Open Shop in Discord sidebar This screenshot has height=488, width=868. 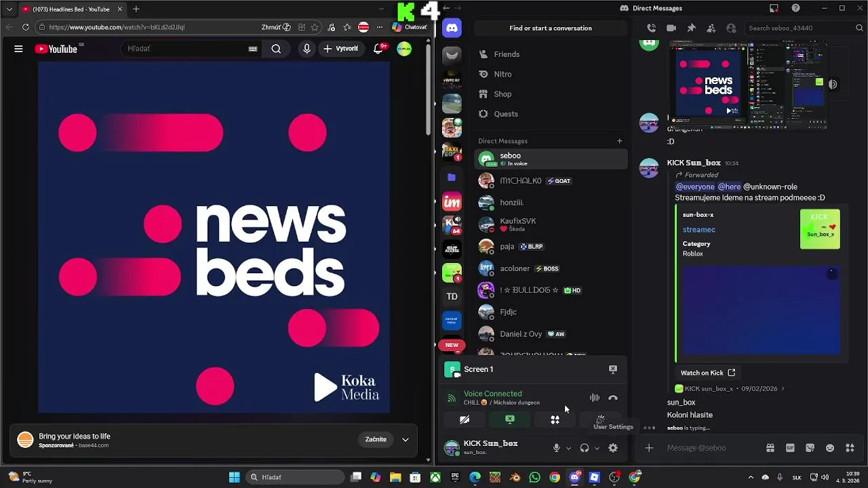[551, 94]
